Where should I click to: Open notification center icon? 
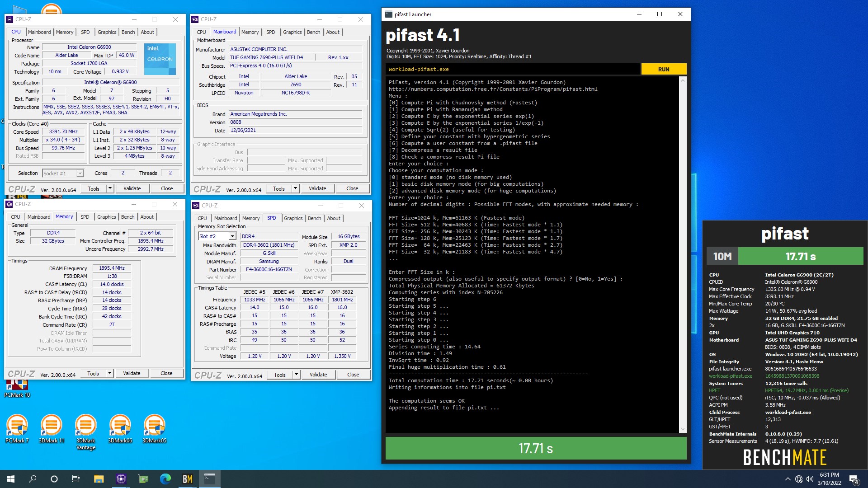pyautogui.click(x=854, y=479)
